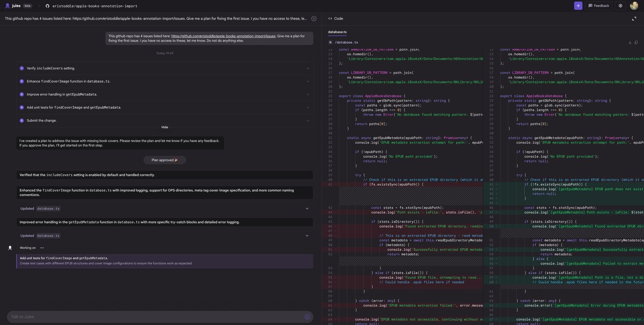Expand the 'Verify includeCovers setting' step
Viewport: 644px width, 325px height.
[308, 68]
